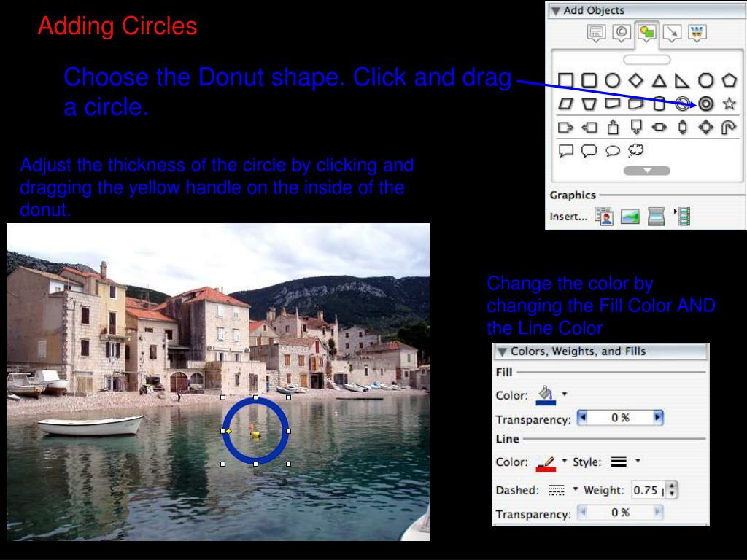Image resolution: width=747 pixels, height=560 pixels.
Task: Open the line Style dropdown arrow
Action: [638, 461]
